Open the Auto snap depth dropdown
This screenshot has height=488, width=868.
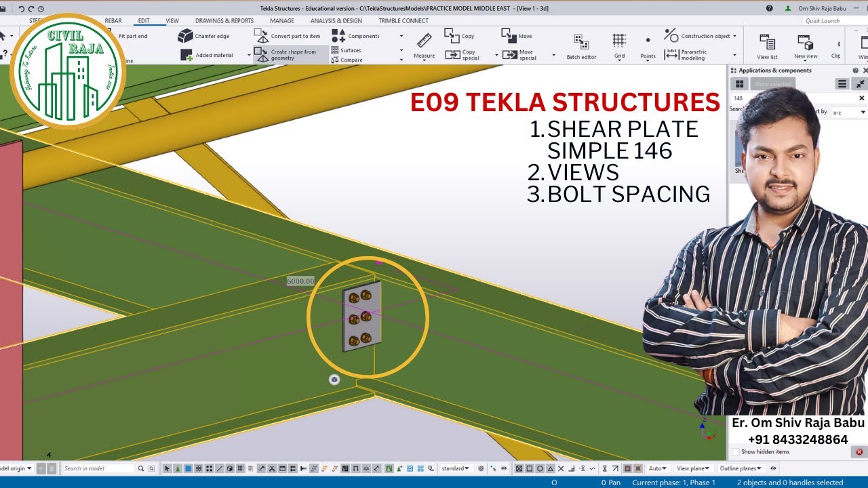click(657, 468)
